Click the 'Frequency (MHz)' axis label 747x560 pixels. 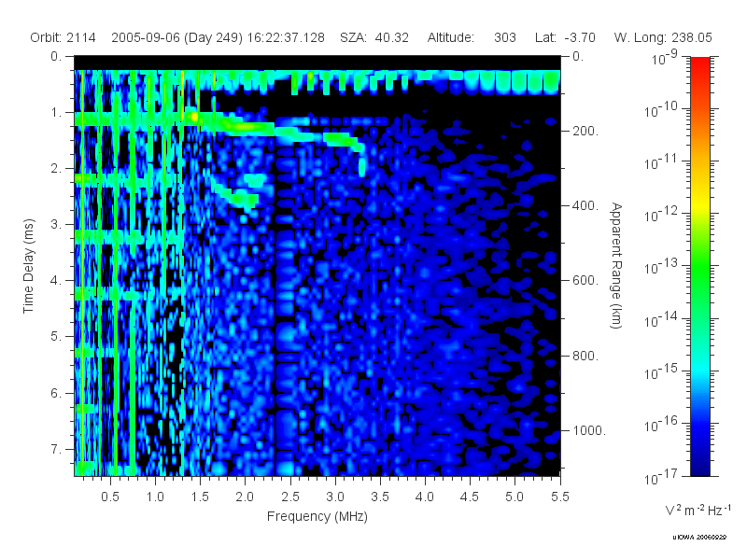(317, 517)
